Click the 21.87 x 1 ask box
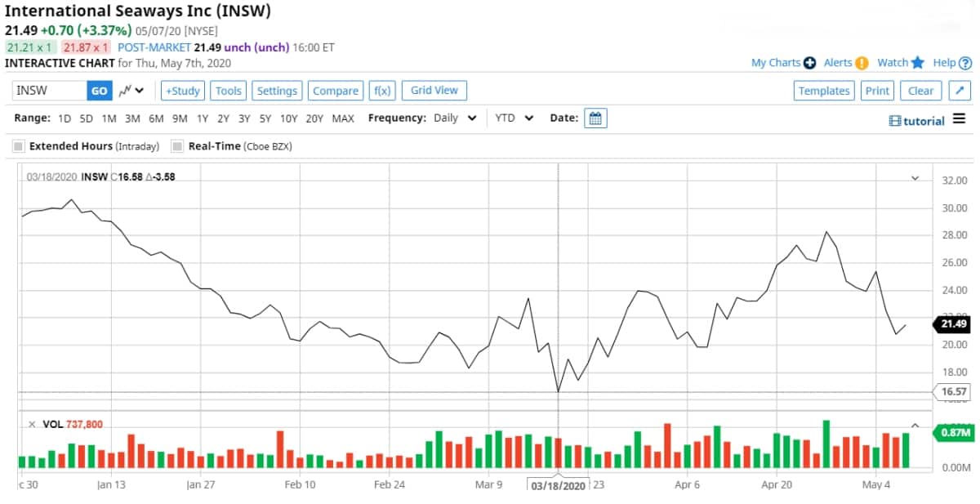Screen dimensions: 980x504 coord(87,47)
